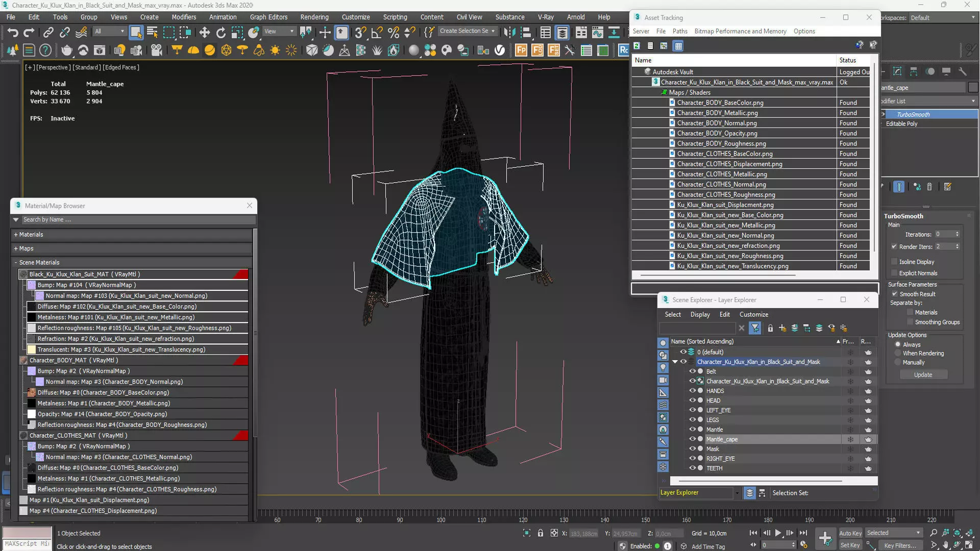Viewport: 980px width, 551px height.
Task: Click the Add Time Tag label
Action: pyautogui.click(x=708, y=546)
